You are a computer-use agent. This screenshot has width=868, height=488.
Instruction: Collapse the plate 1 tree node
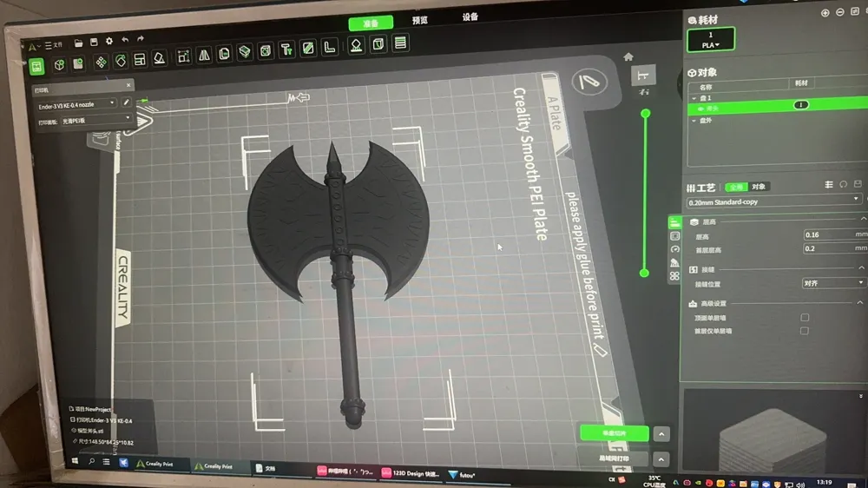click(694, 98)
